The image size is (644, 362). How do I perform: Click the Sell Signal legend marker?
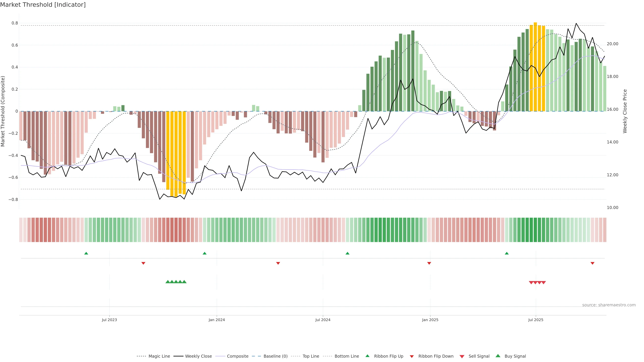click(x=462, y=356)
